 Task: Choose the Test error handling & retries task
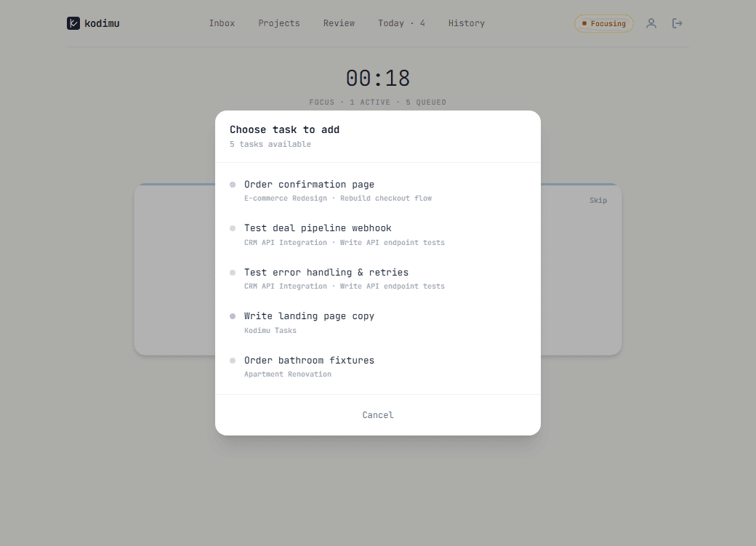click(326, 272)
